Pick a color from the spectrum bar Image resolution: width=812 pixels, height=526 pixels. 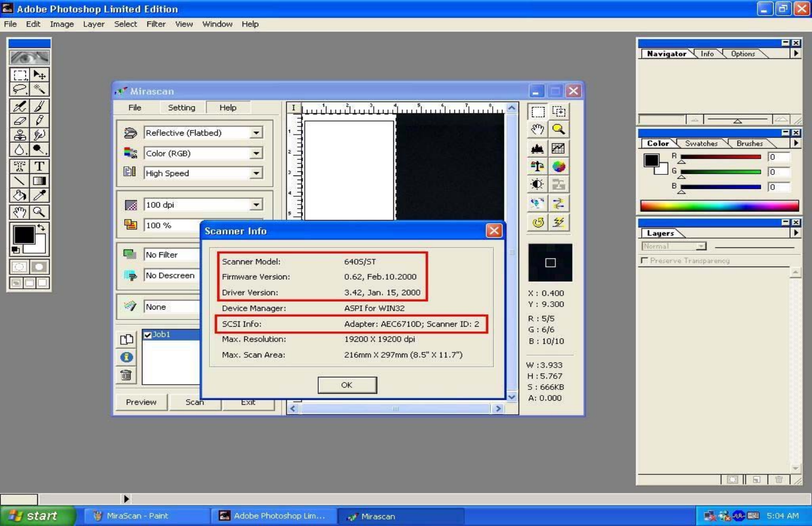719,206
